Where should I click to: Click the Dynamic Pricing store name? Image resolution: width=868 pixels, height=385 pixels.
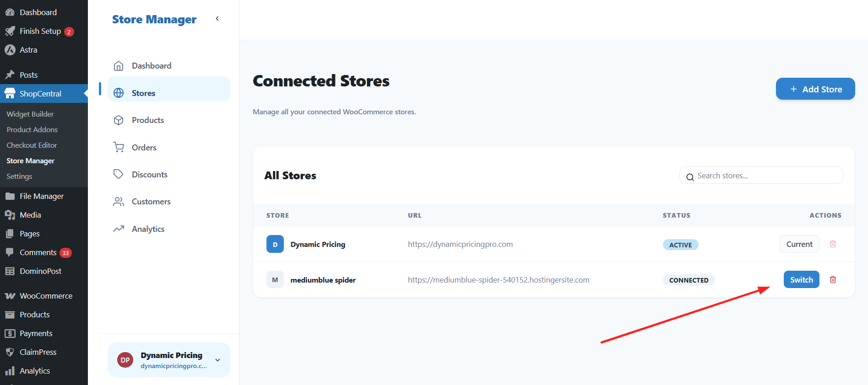click(x=318, y=244)
